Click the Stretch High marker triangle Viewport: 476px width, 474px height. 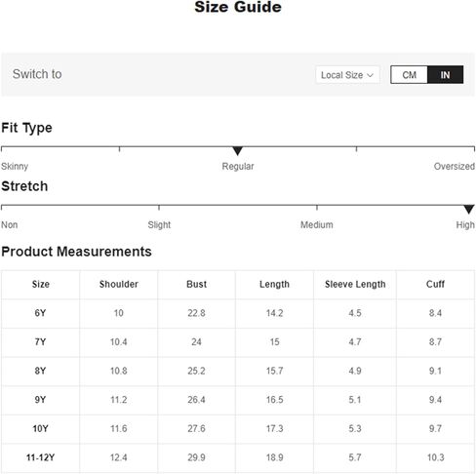pos(469,210)
